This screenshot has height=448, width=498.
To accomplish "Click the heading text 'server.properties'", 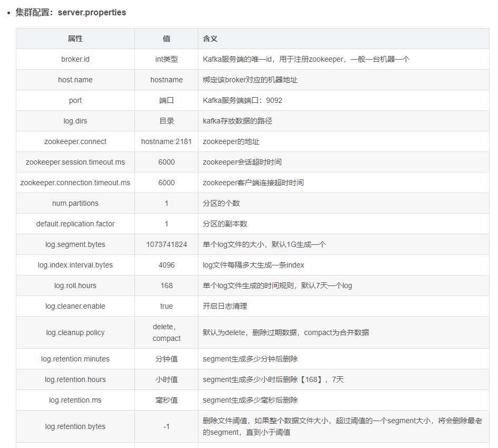I will click(x=92, y=12).
